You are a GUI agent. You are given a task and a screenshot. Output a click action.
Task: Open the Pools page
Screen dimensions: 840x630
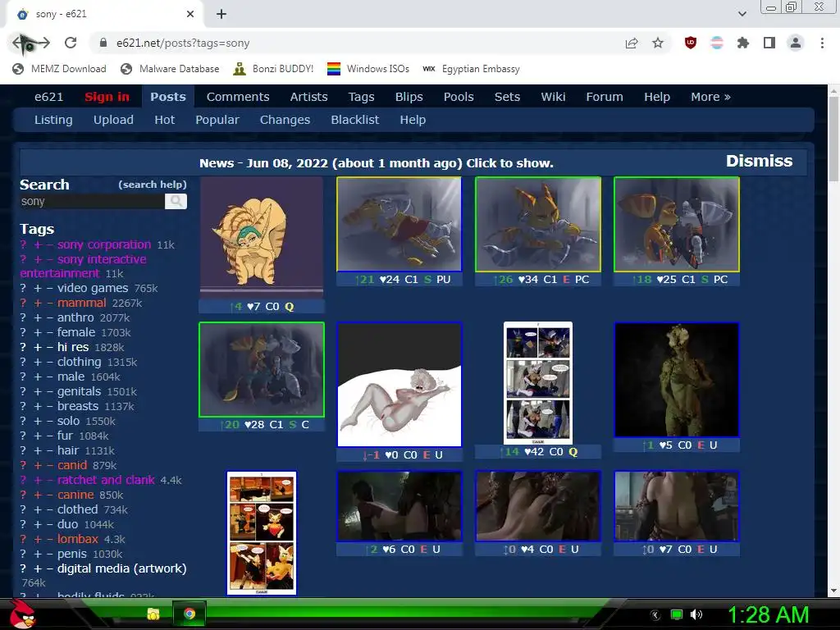point(459,97)
